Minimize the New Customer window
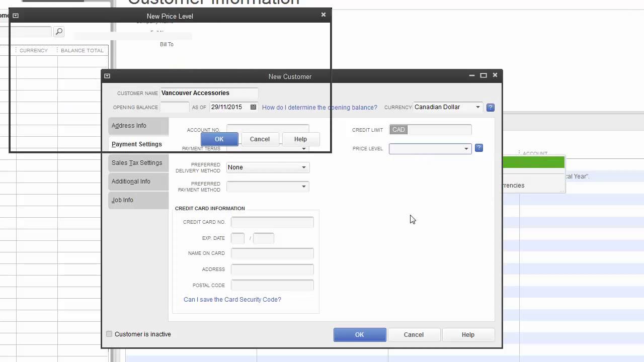Screen dimensions: 644x362 point(472,75)
